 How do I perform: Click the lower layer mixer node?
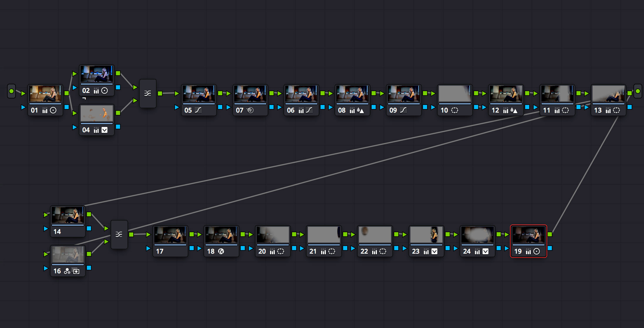[119, 234]
